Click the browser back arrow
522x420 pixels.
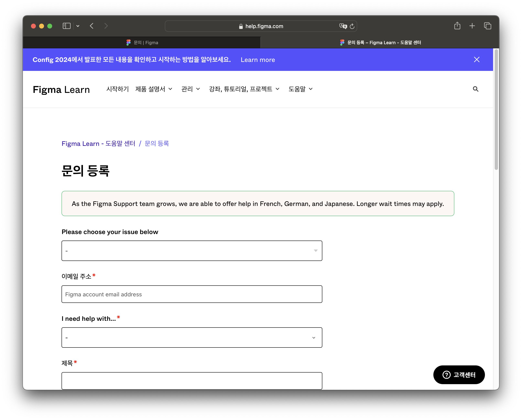[92, 26]
